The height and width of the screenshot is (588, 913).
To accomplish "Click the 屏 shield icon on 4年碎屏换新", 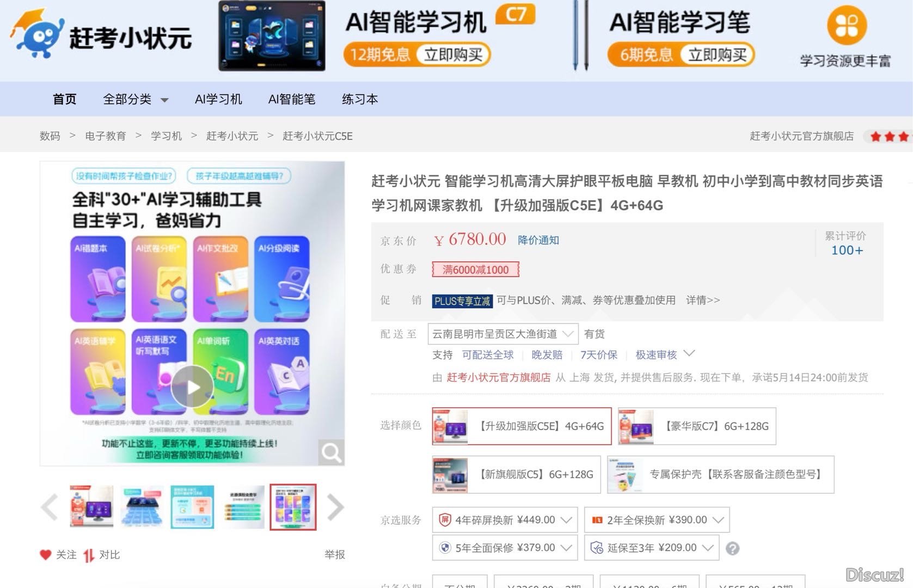I will (445, 520).
